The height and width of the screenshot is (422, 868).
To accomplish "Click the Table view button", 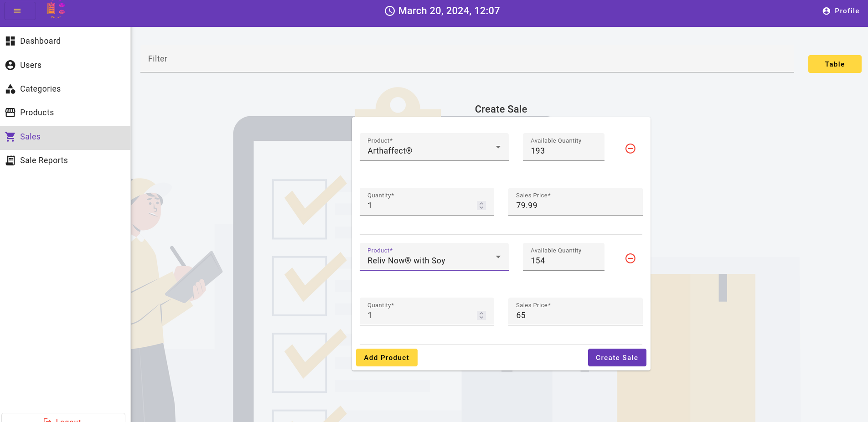I will [835, 64].
